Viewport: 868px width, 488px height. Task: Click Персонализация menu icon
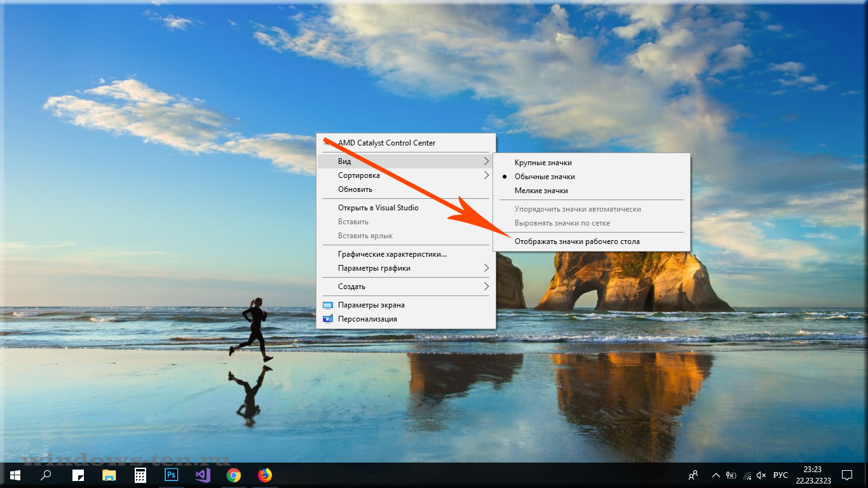point(328,319)
